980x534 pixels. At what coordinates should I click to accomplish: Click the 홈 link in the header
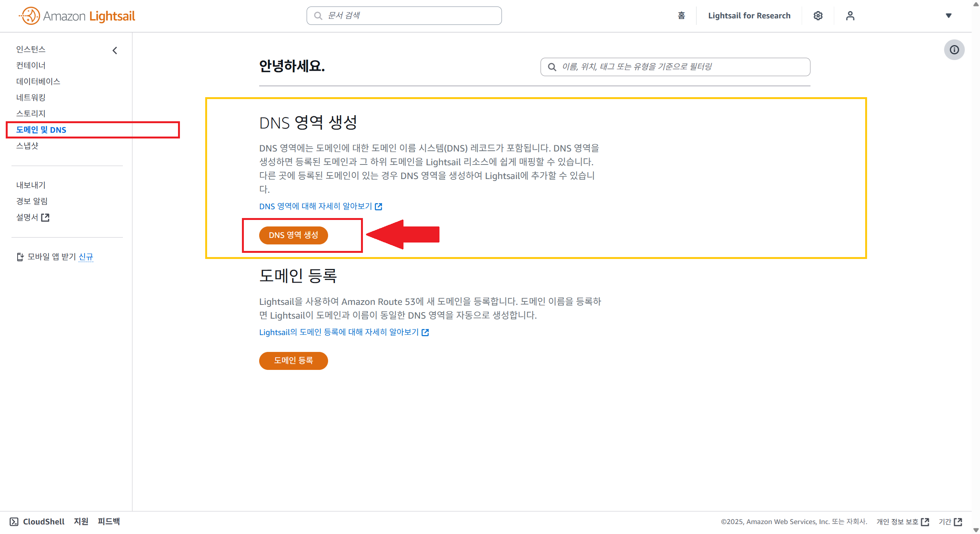coord(681,16)
